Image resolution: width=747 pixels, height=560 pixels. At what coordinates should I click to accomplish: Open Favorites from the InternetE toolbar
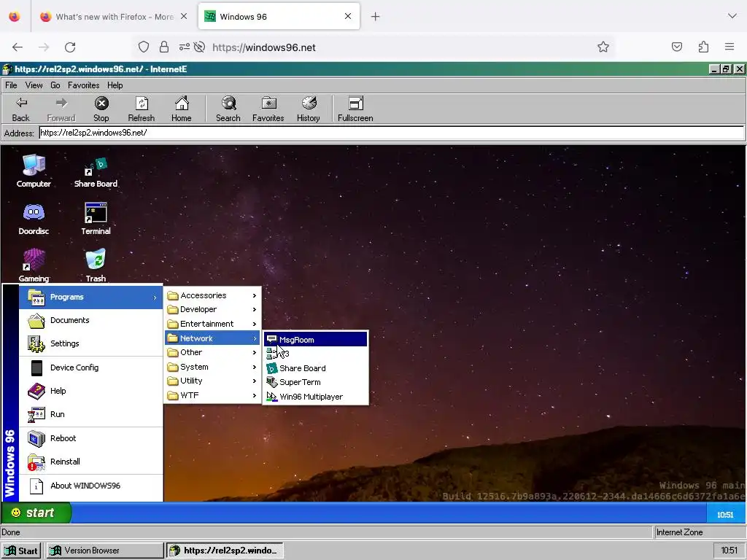268,109
